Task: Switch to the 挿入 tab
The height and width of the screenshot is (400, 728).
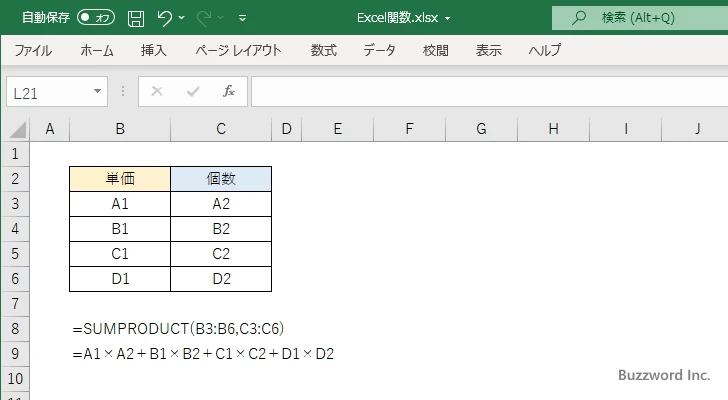Action: (x=154, y=50)
